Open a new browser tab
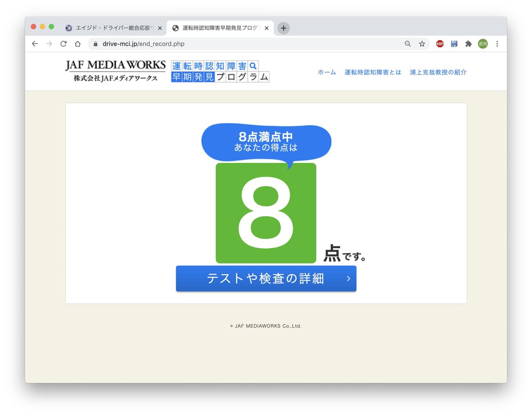Image resolution: width=532 pixels, height=416 pixels. click(284, 28)
